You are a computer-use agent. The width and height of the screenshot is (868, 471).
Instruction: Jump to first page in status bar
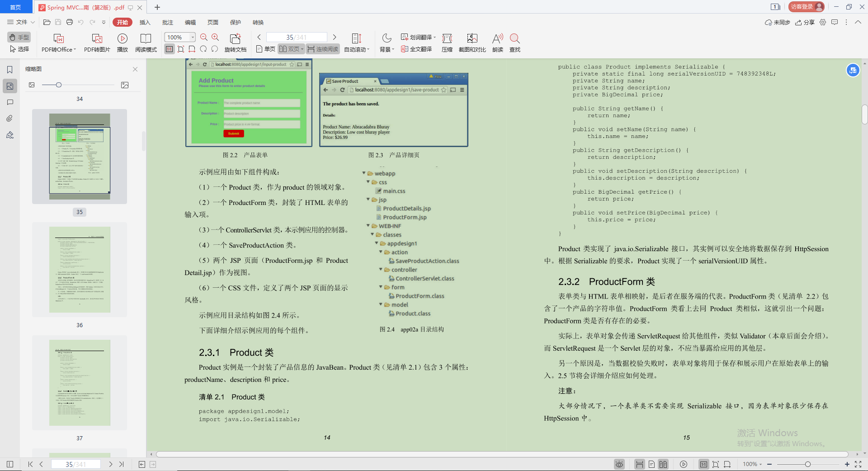(x=30, y=464)
